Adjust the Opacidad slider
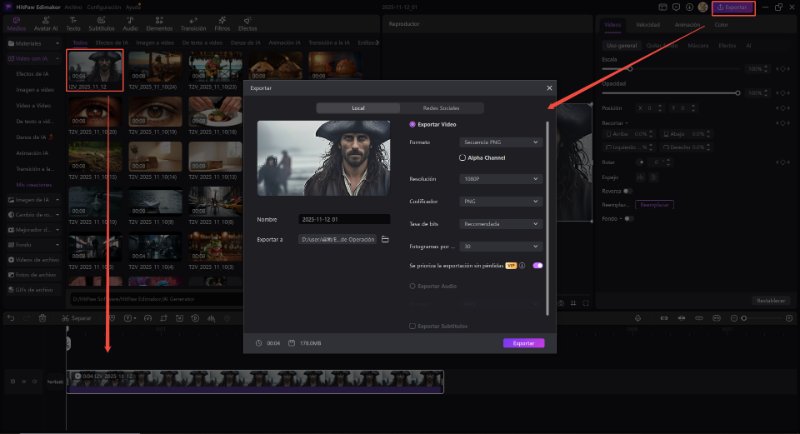This screenshot has width=800, height=434. [x=738, y=93]
